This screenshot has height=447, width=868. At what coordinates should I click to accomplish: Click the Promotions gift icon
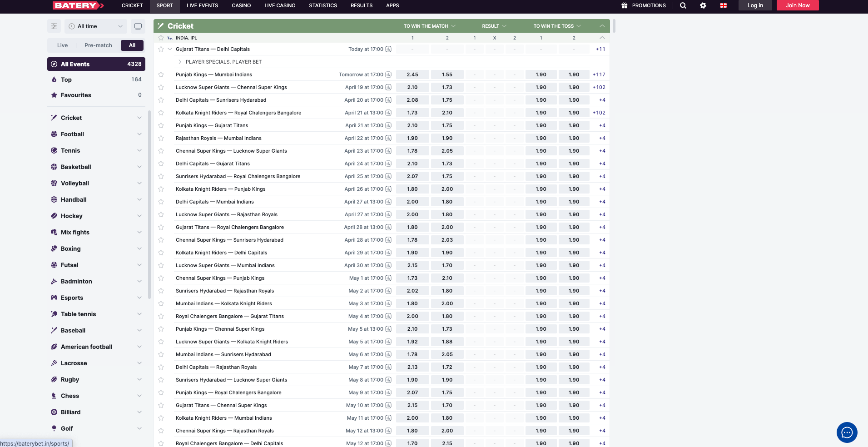pyautogui.click(x=625, y=5)
